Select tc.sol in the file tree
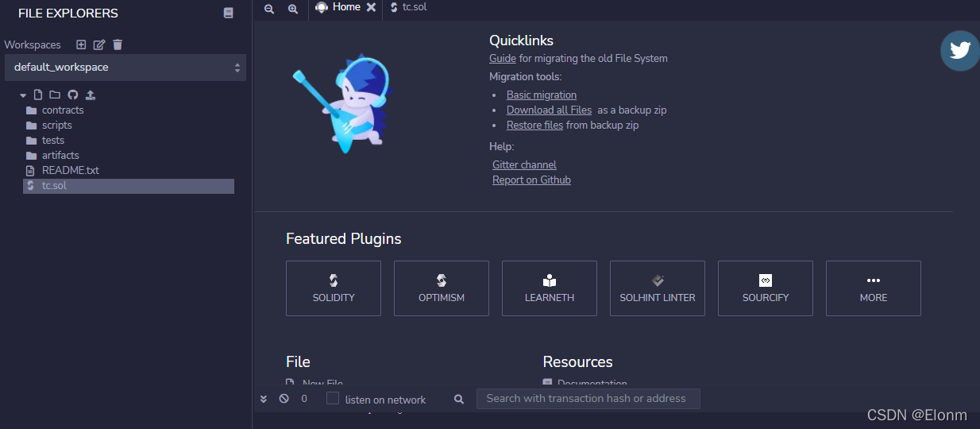This screenshot has height=429, width=980. click(x=129, y=186)
